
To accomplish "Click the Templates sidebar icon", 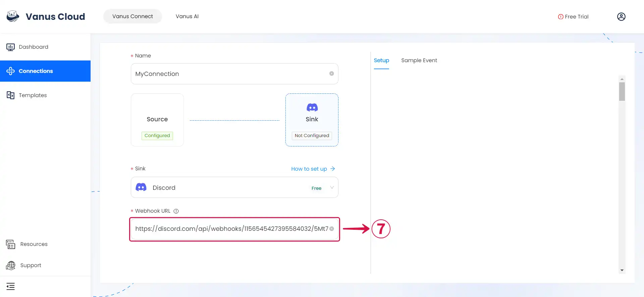I will click(10, 95).
